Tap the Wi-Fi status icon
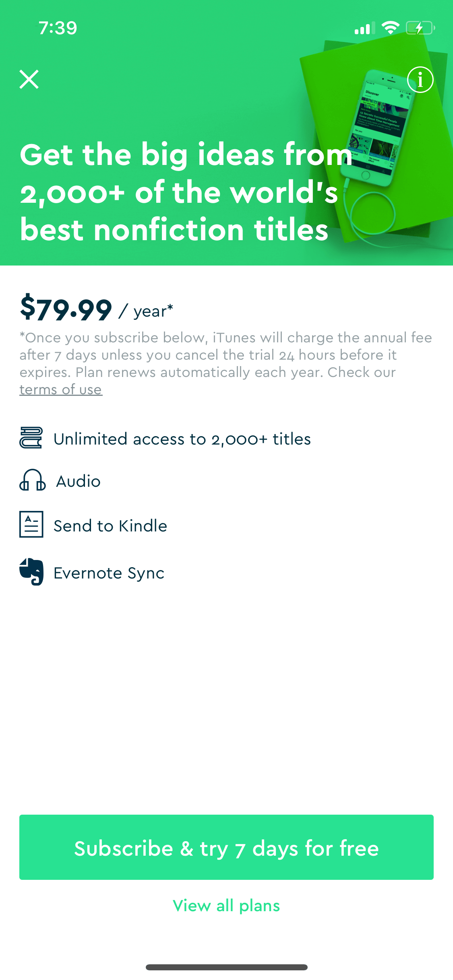The height and width of the screenshot is (980, 453). tap(390, 27)
